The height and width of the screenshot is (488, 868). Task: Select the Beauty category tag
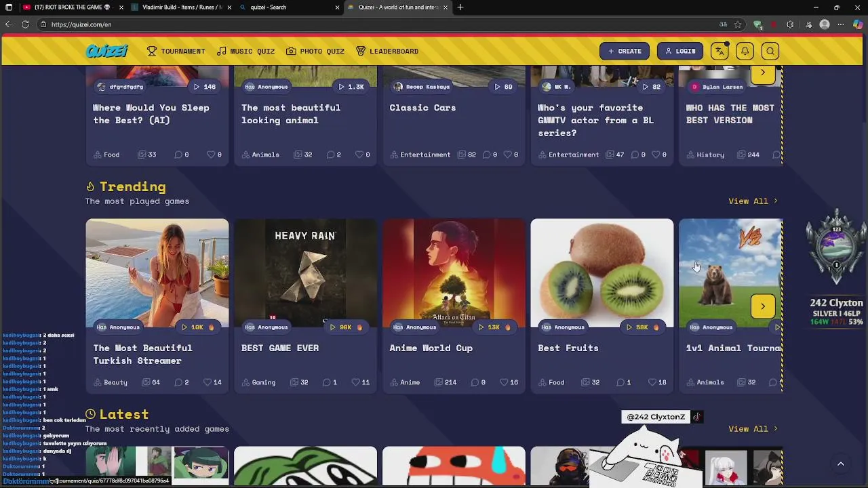pyautogui.click(x=111, y=382)
